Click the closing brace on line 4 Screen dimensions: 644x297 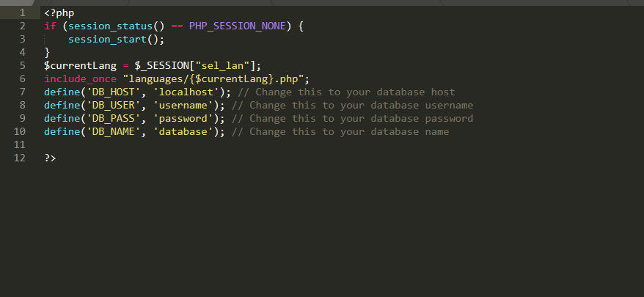[47, 52]
